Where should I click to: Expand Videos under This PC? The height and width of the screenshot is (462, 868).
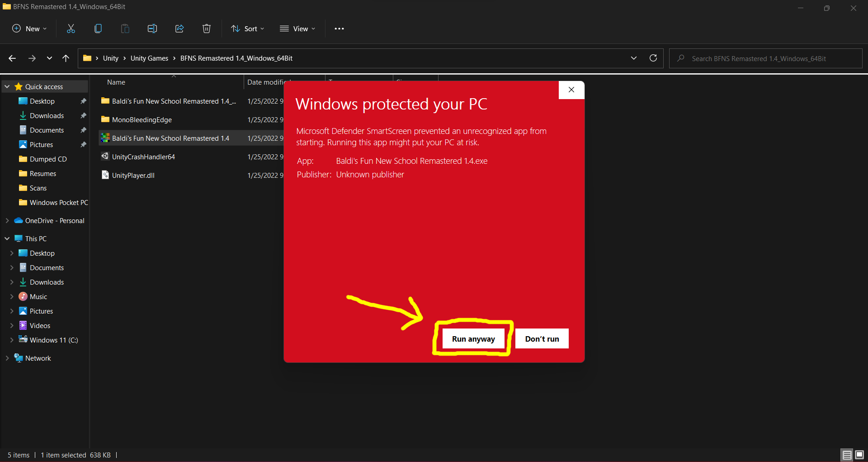click(12, 325)
